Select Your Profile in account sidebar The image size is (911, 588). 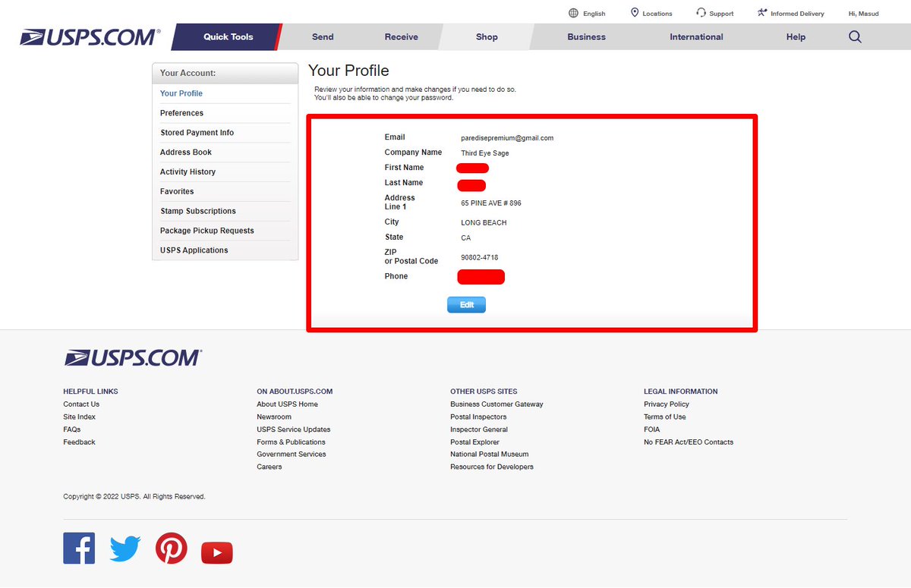(x=181, y=93)
